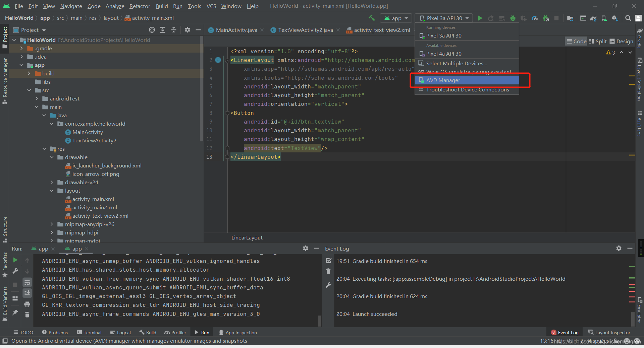This screenshot has width=644, height=348.
Task: Open the Logcat tool window
Action: tap(120, 332)
